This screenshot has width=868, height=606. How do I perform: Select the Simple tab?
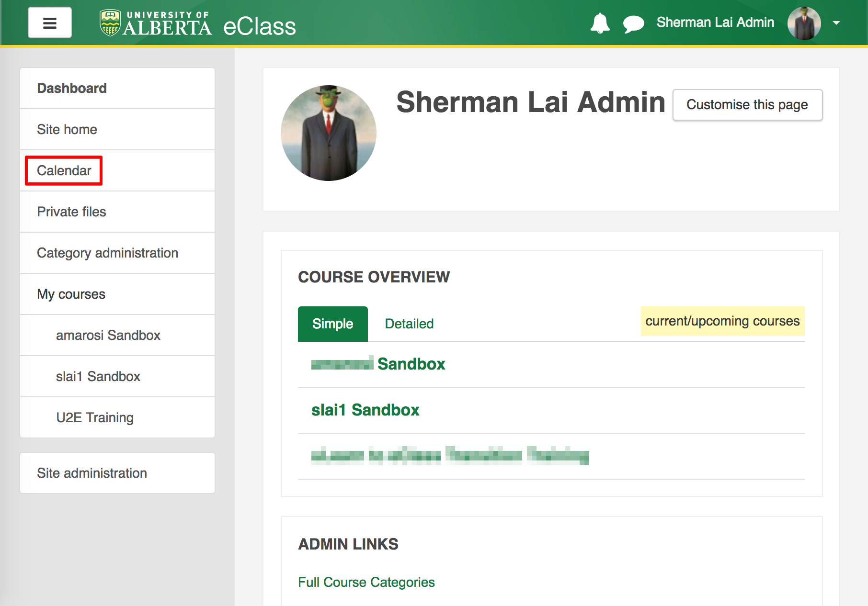tap(332, 324)
